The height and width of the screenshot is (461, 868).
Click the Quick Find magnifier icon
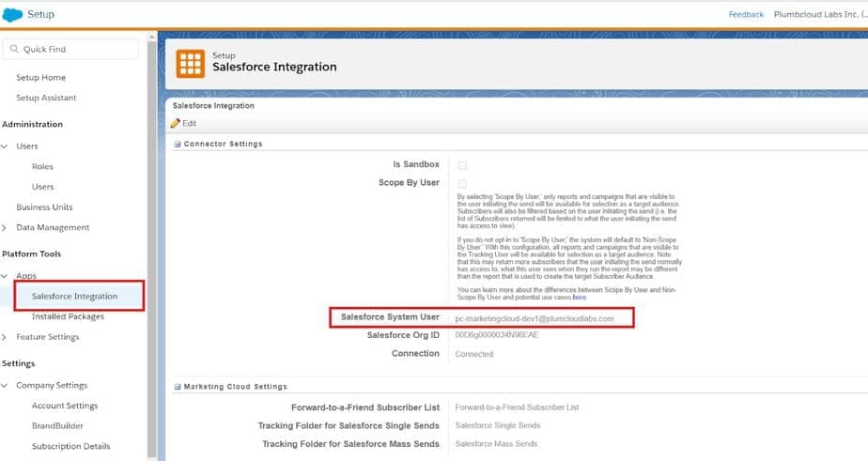coord(14,49)
